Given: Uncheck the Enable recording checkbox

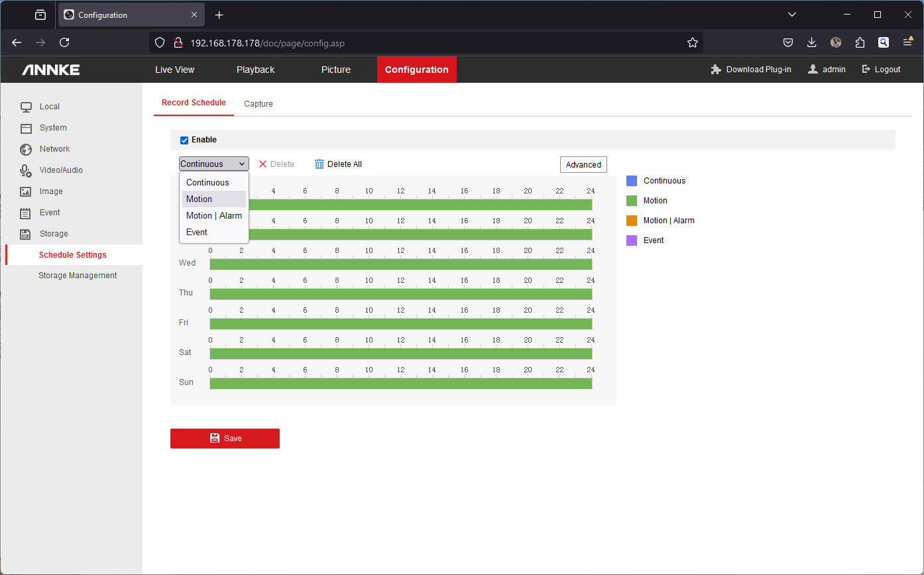Looking at the screenshot, I should (184, 140).
